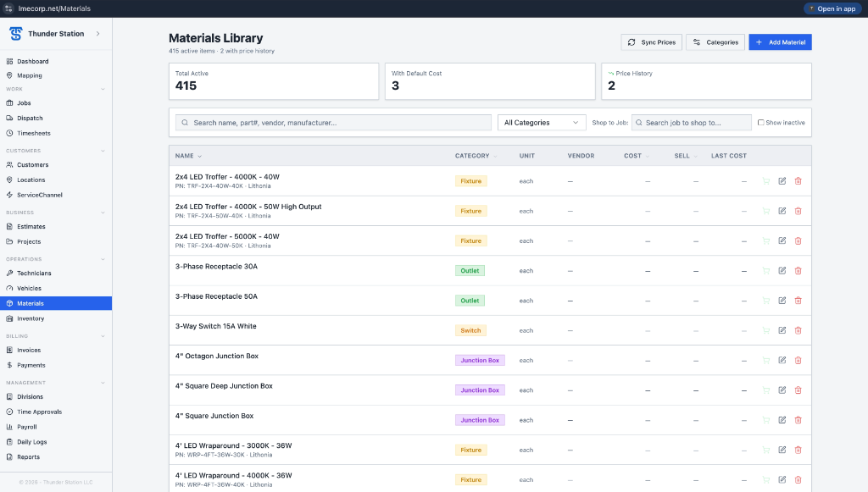
Task: Delete the 4' LED Wraparound 3000K 36W row
Action: [798, 450]
